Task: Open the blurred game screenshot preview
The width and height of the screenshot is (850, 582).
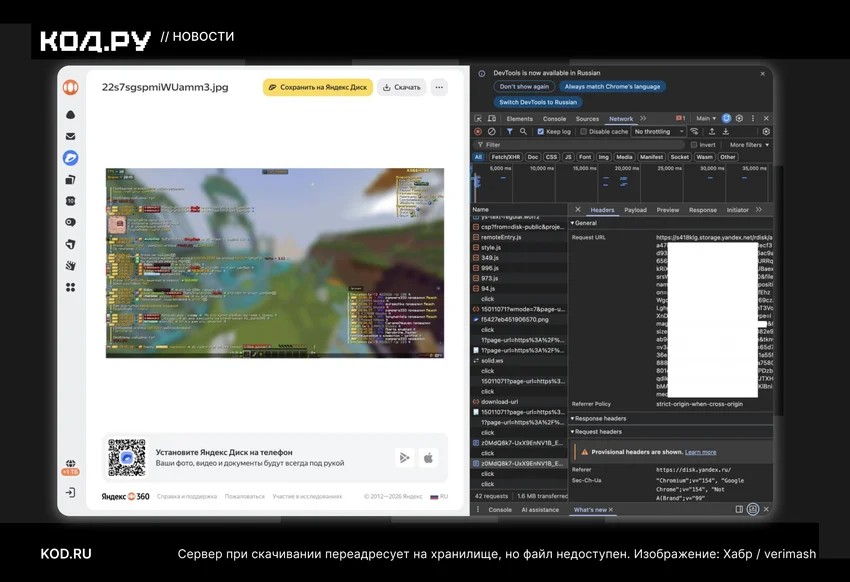Action: [x=275, y=263]
